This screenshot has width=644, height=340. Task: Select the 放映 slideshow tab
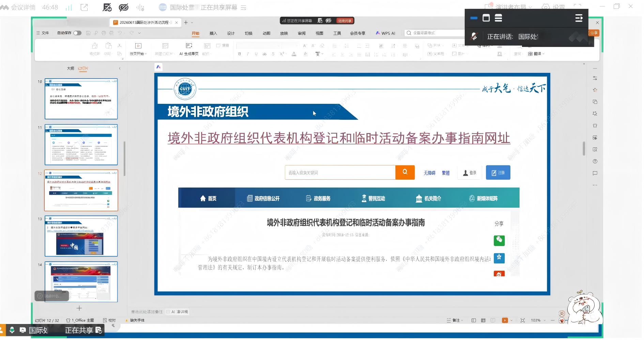(x=284, y=33)
